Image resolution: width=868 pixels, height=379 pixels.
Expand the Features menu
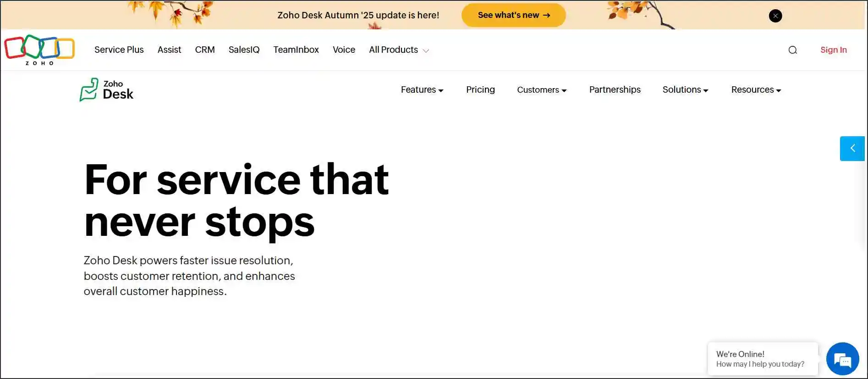pos(422,89)
